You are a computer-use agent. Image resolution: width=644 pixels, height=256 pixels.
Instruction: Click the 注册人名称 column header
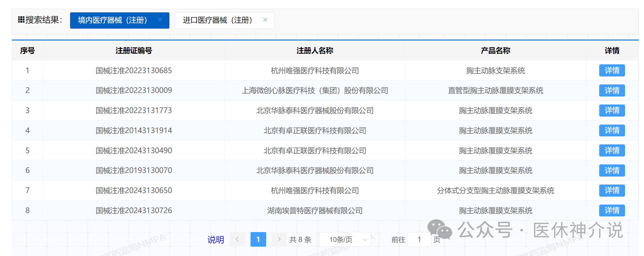point(315,51)
